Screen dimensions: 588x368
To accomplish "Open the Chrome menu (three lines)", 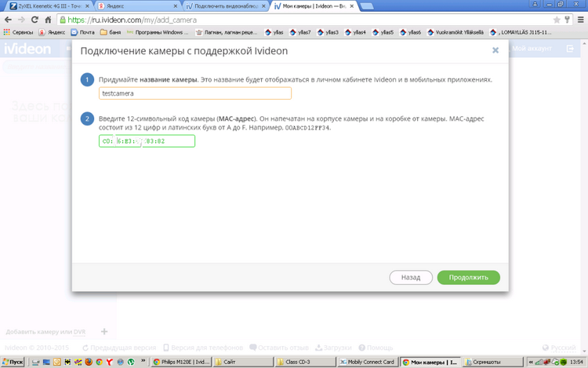I will [580, 20].
